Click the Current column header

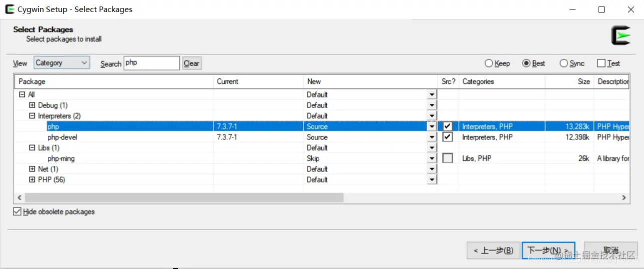258,81
